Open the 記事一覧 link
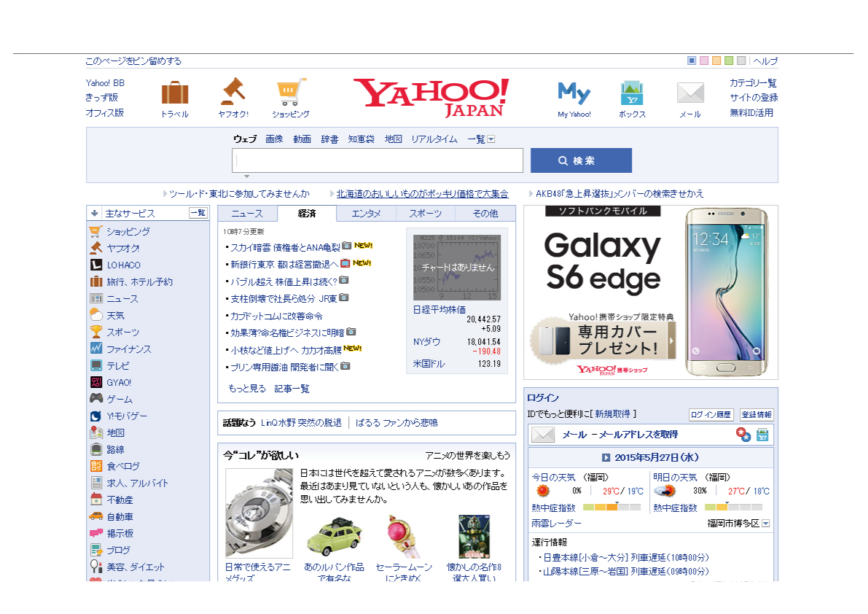This screenshot has height=614, width=868. point(292,389)
